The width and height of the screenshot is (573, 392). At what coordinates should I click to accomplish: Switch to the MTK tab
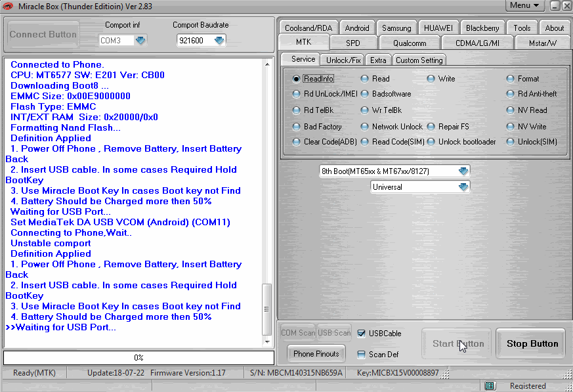pos(304,42)
